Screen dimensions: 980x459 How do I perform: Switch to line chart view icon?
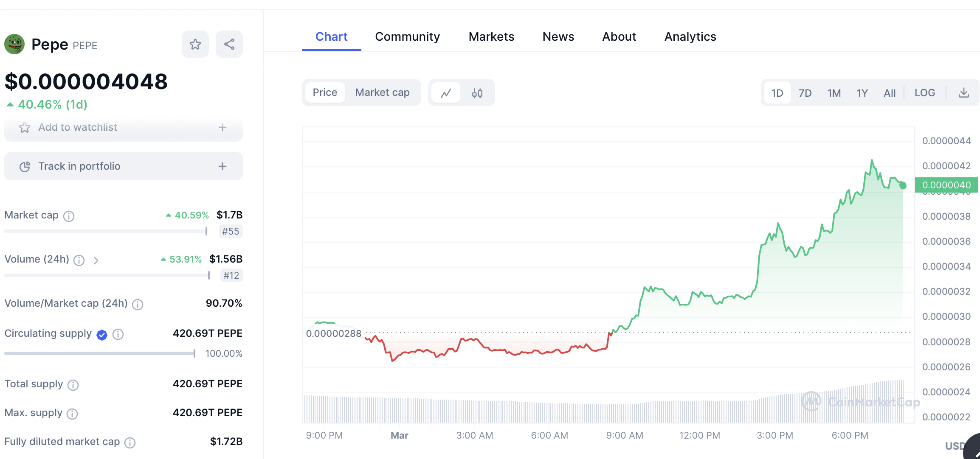pos(446,93)
